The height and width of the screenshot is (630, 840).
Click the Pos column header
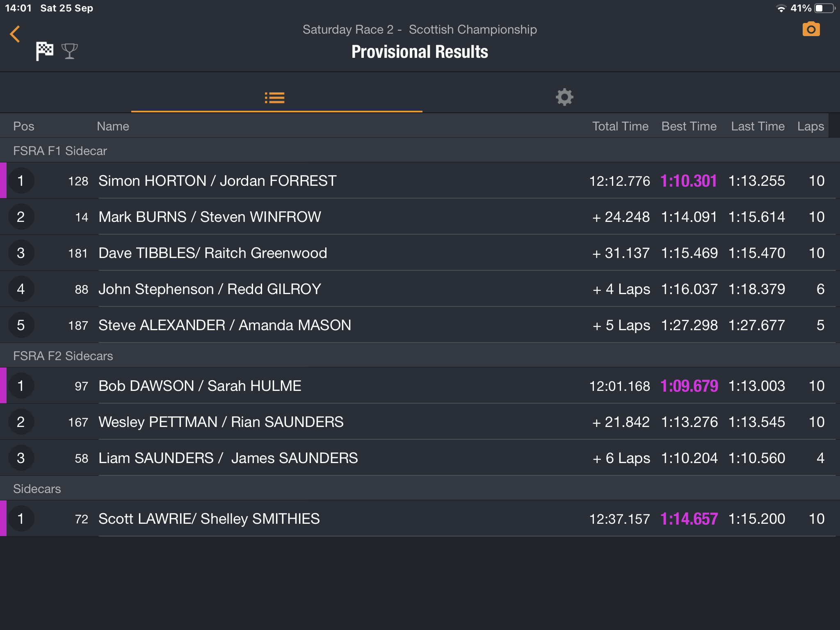click(x=24, y=126)
